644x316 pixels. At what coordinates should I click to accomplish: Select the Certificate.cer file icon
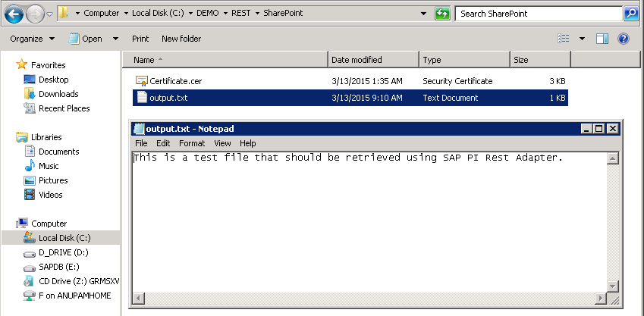(141, 81)
